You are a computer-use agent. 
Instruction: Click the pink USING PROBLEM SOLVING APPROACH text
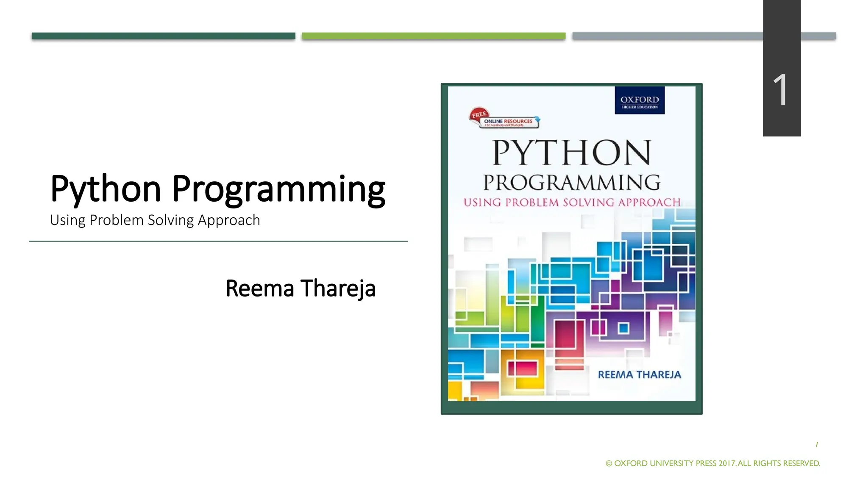[x=572, y=202]
